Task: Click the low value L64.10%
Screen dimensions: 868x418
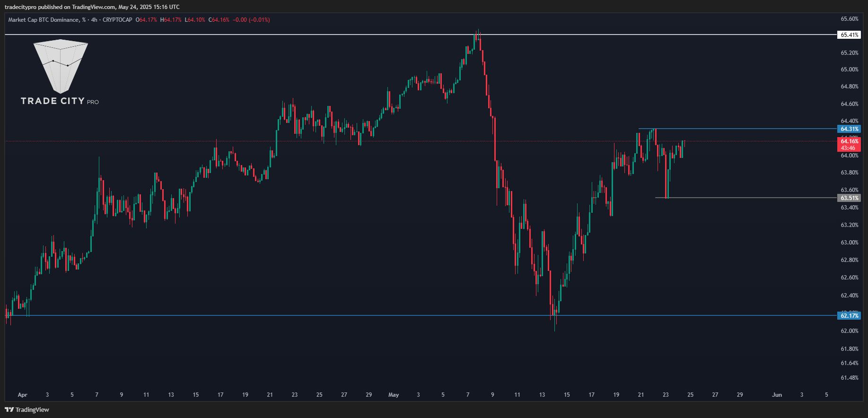Action: 195,20
